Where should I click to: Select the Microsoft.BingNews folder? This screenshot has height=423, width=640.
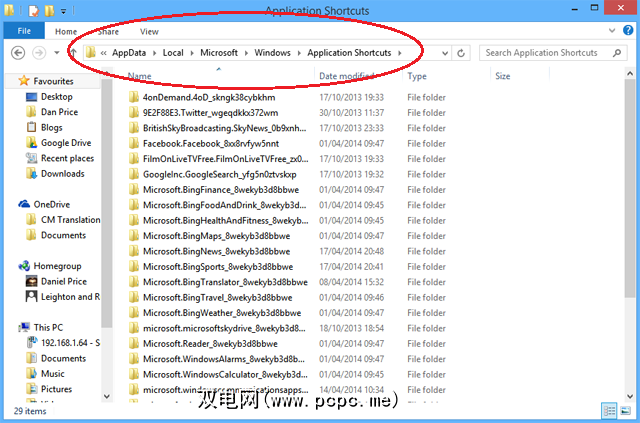[x=216, y=252]
